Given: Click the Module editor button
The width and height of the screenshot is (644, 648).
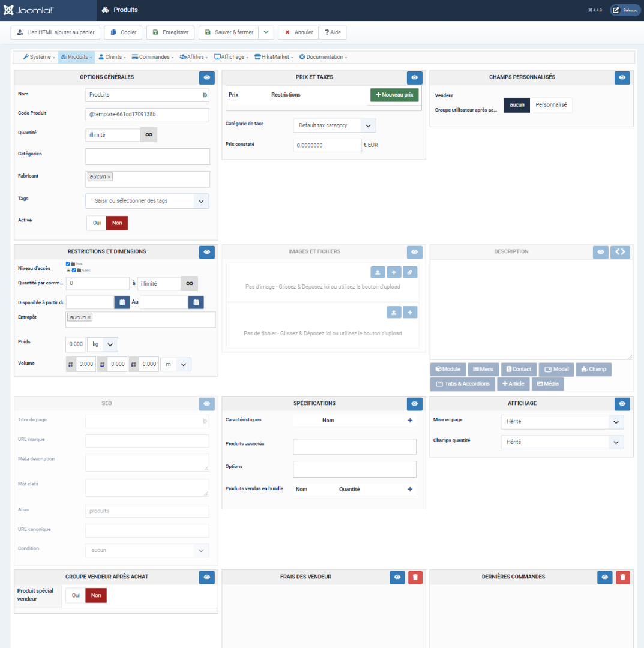Looking at the screenshot, I should click(448, 370).
